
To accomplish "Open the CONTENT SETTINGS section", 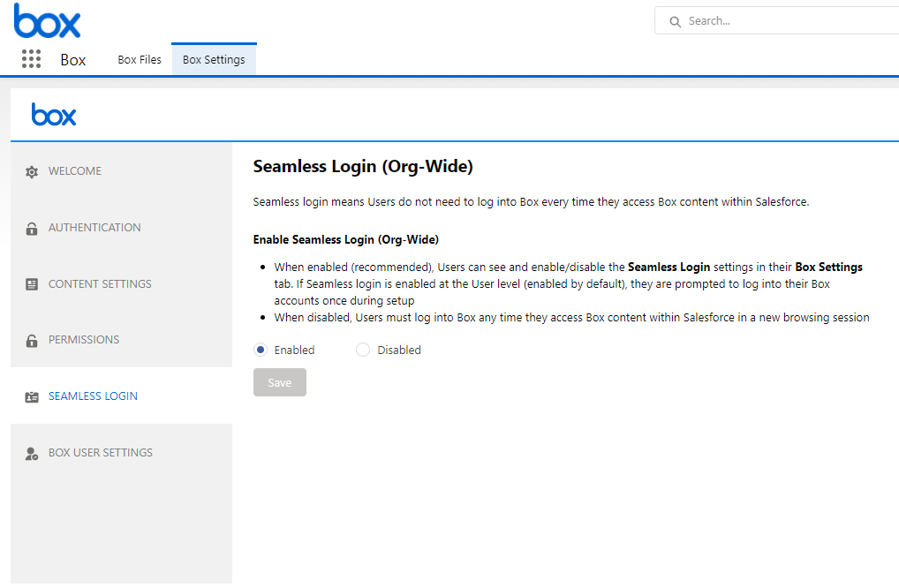I will (x=122, y=283).
